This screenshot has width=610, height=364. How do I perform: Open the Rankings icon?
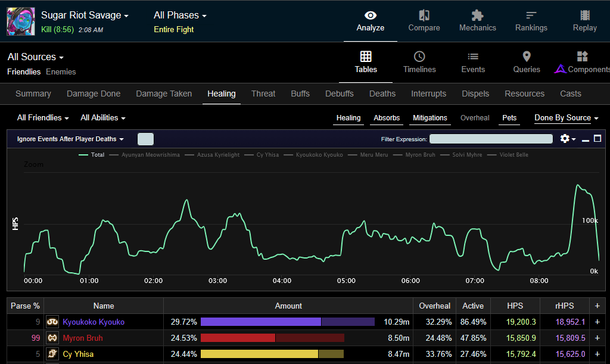pyautogui.click(x=531, y=15)
